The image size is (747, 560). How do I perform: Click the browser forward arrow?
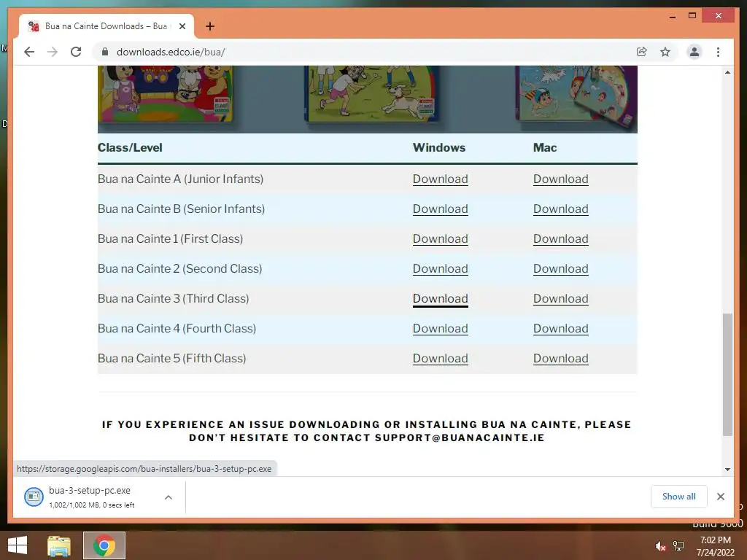[53, 52]
